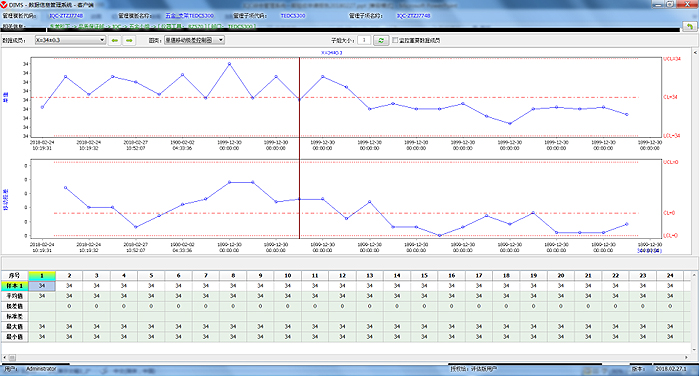Screen dimensions: 700x376
Task: Click the green refresh icon beside subgroup size
Action: pos(381,40)
